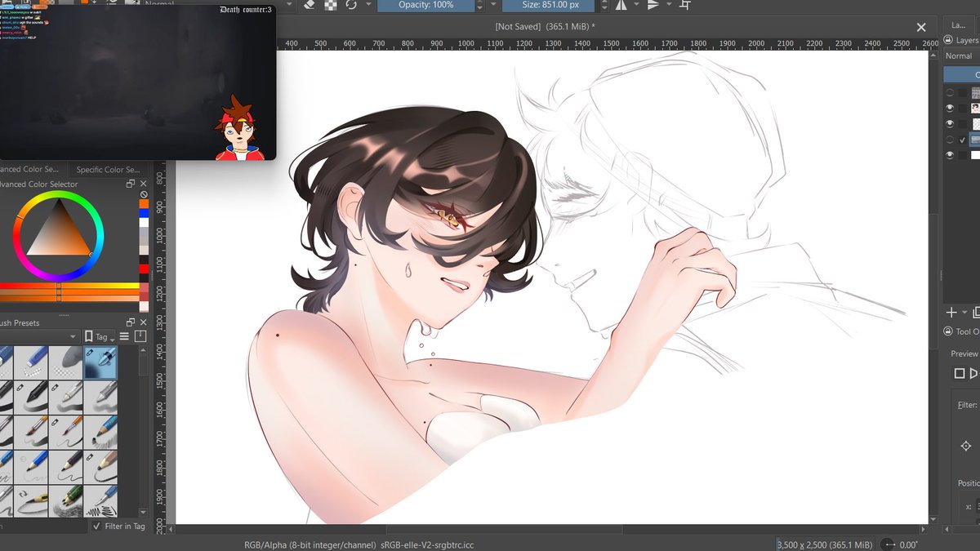This screenshot has height=551, width=980.
Task: Choose the green pencil brush preset
Action: click(65, 500)
